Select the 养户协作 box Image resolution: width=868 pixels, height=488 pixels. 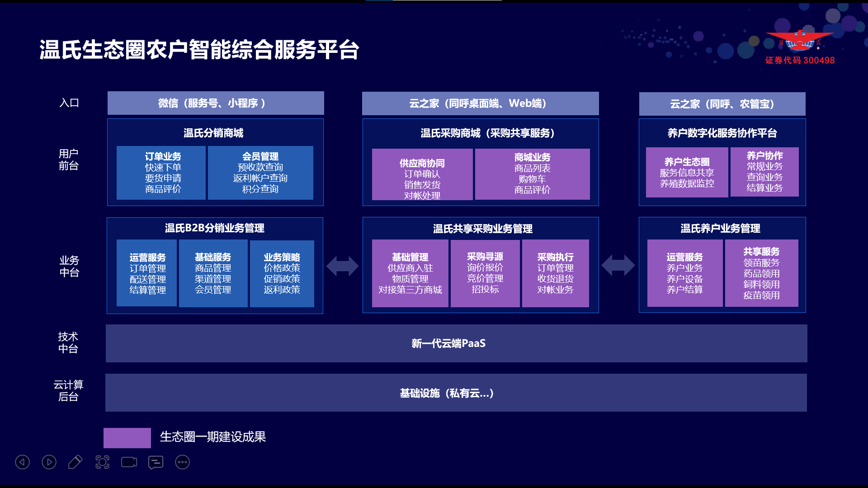764,172
